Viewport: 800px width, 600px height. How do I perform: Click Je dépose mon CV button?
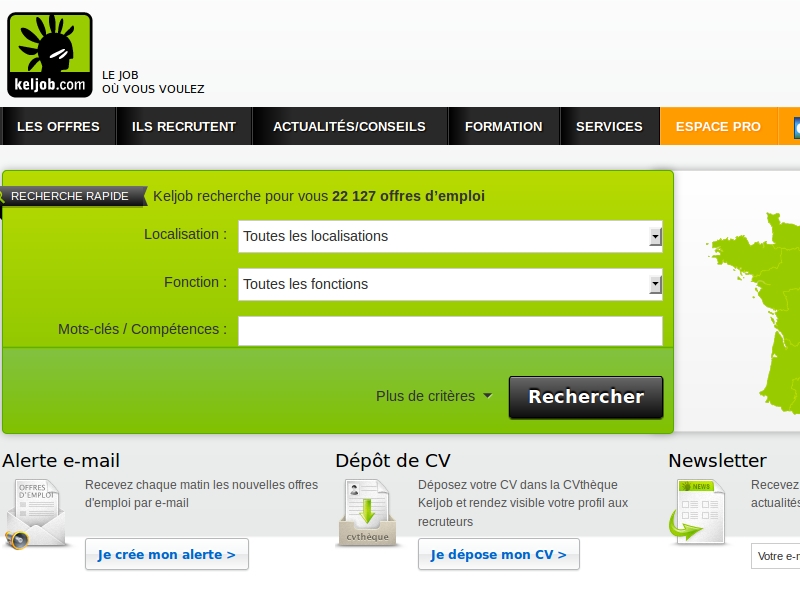click(498, 554)
